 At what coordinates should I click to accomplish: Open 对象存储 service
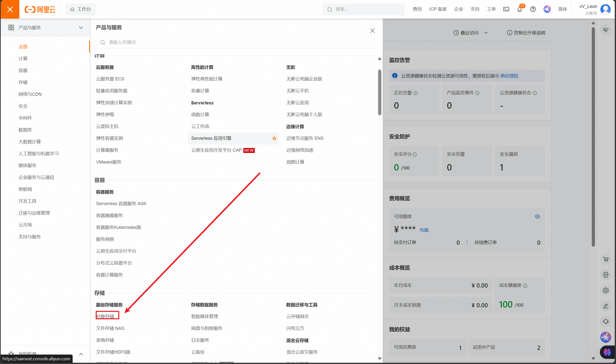click(105, 316)
